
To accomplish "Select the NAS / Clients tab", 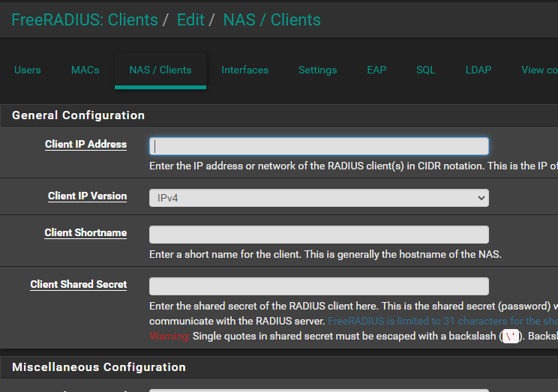I will click(160, 70).
